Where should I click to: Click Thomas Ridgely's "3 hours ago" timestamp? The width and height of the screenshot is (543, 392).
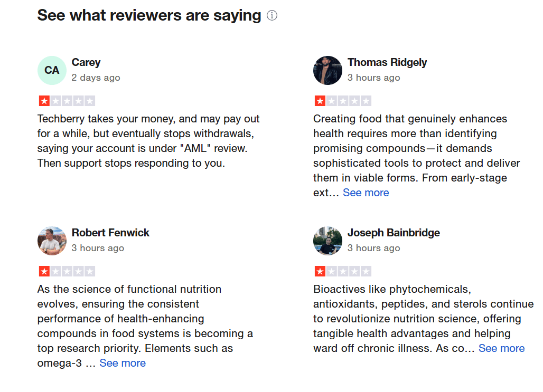[x=373, y=78]
